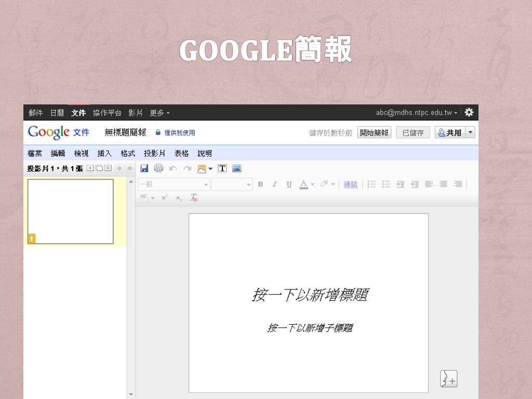Go to 協作平台 in top bar

click(x=107, y=113)
